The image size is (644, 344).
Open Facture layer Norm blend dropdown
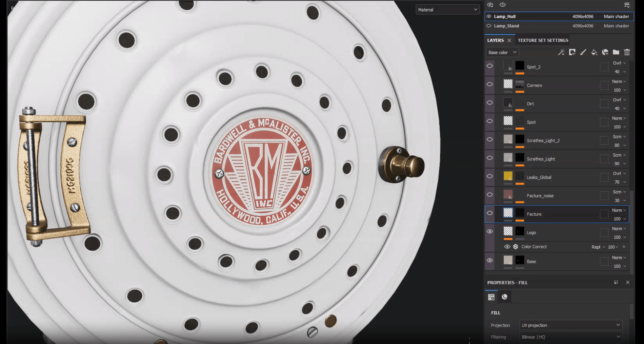click(619, 210)
